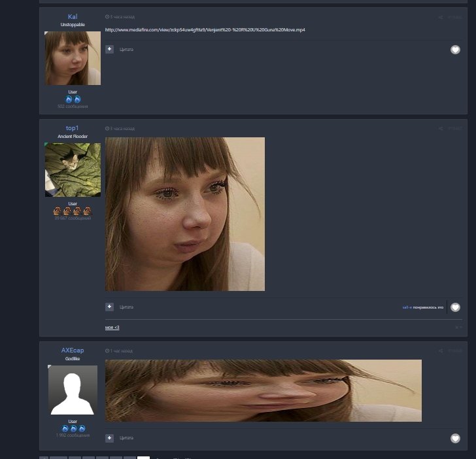
Task: Click "Цитата" to quote Kal's post
Action: [126, 50]
